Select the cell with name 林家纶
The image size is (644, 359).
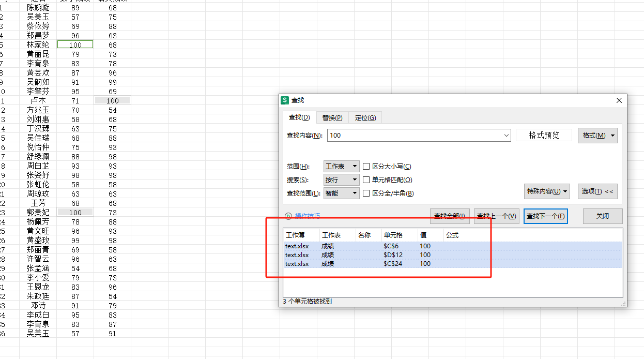38,45
